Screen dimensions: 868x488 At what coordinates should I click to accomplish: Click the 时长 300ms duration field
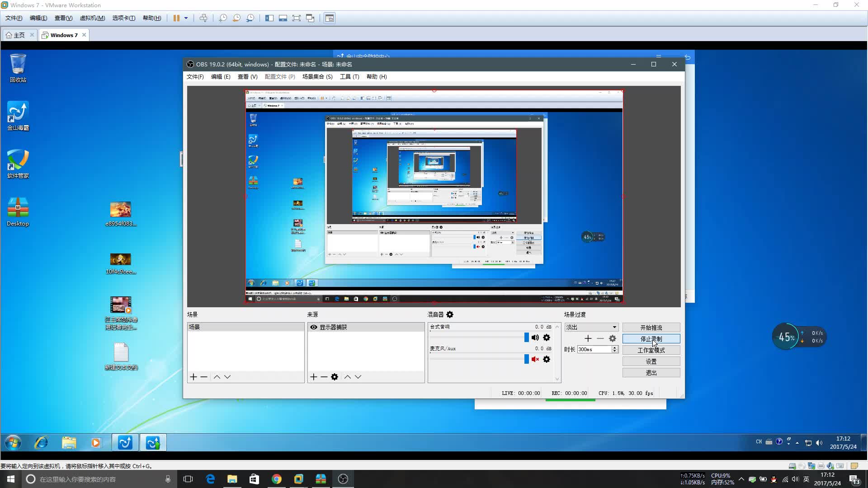[594, 349]
